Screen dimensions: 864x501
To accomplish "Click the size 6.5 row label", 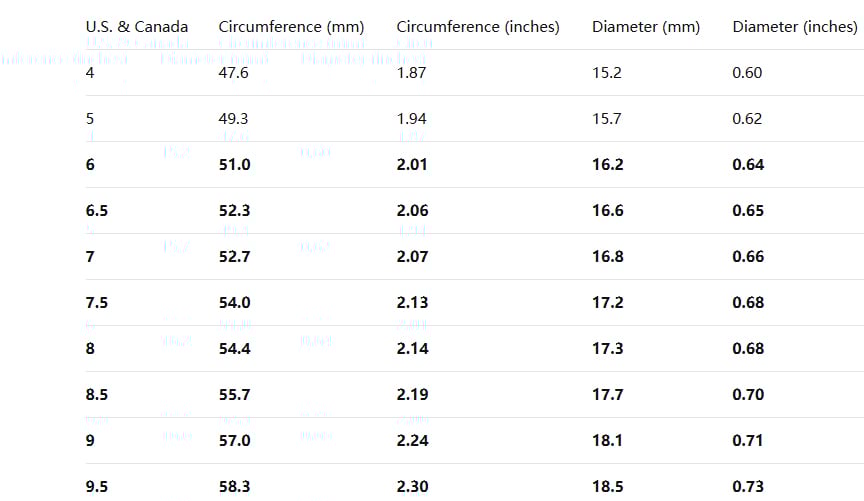I will pyautogui.click(x=97, y=211).
